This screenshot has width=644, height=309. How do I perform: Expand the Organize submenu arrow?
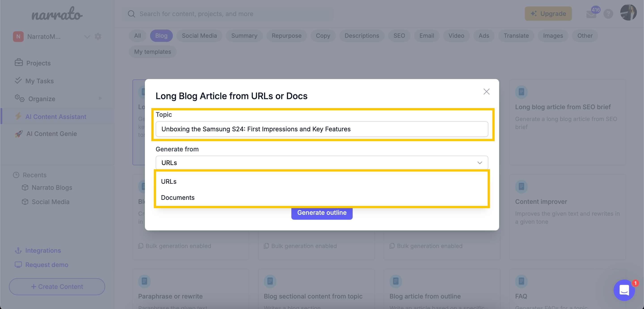(100, 98)
